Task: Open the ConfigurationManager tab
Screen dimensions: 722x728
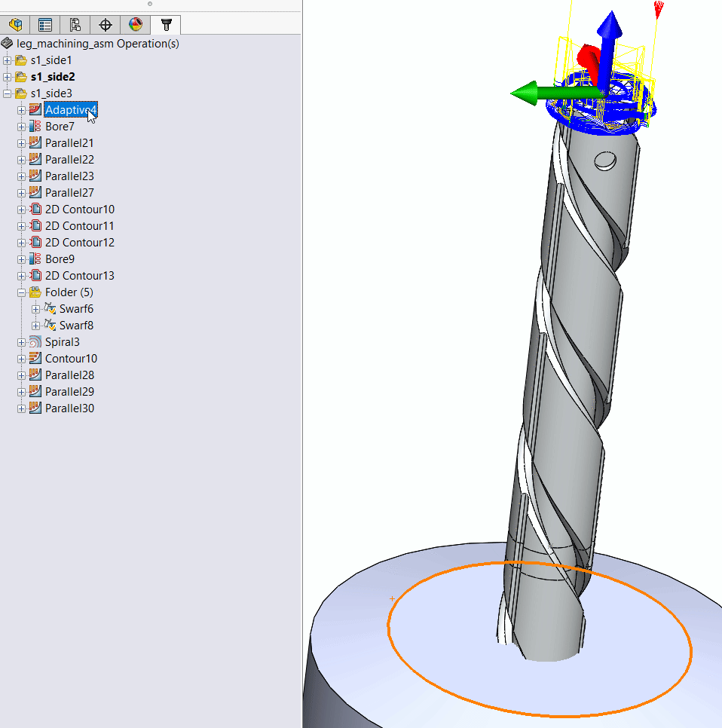Action: [x=75, y=25]
